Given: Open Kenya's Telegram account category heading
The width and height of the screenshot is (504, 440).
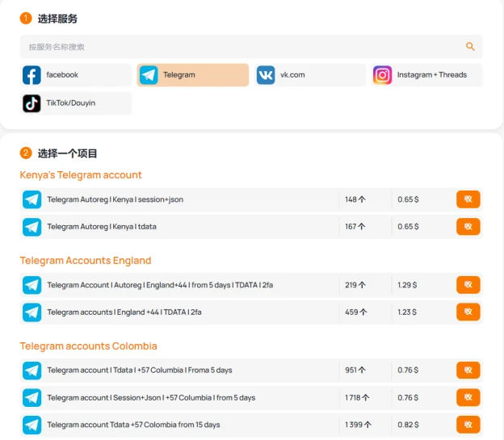Looking at the screenshot, I should [x=81, y=175].
